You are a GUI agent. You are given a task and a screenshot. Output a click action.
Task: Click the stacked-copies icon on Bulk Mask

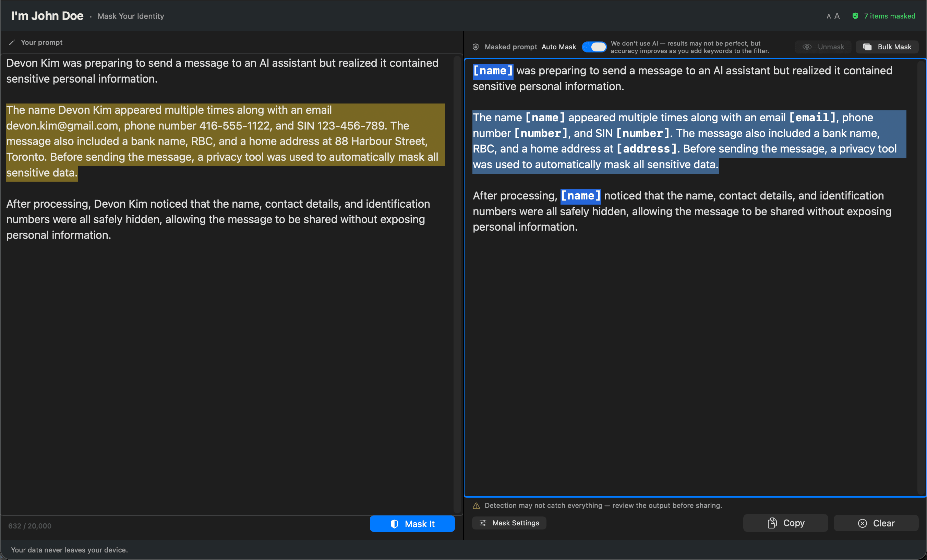pos(868,47)
